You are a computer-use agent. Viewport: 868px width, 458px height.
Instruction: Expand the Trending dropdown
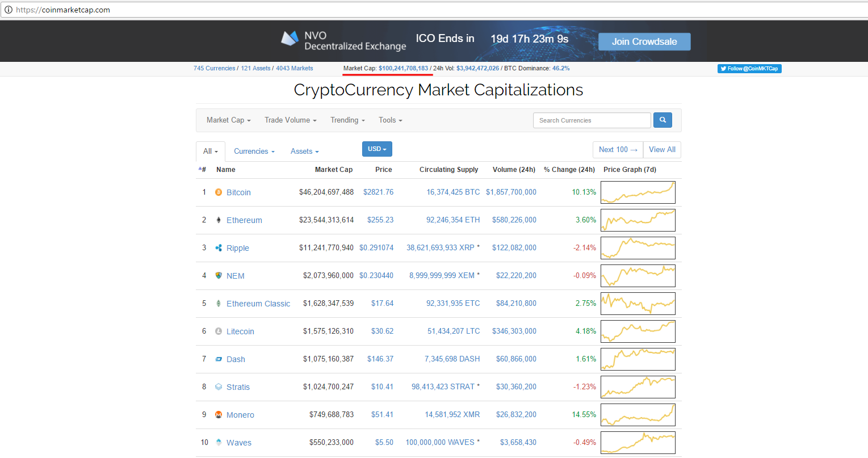pyautogui.click(x=347, y=120)
